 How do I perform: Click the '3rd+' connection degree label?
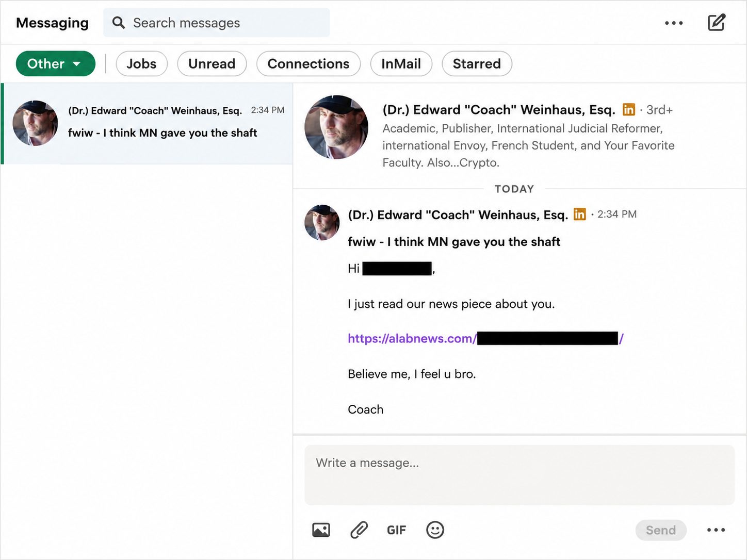(659, 110)
